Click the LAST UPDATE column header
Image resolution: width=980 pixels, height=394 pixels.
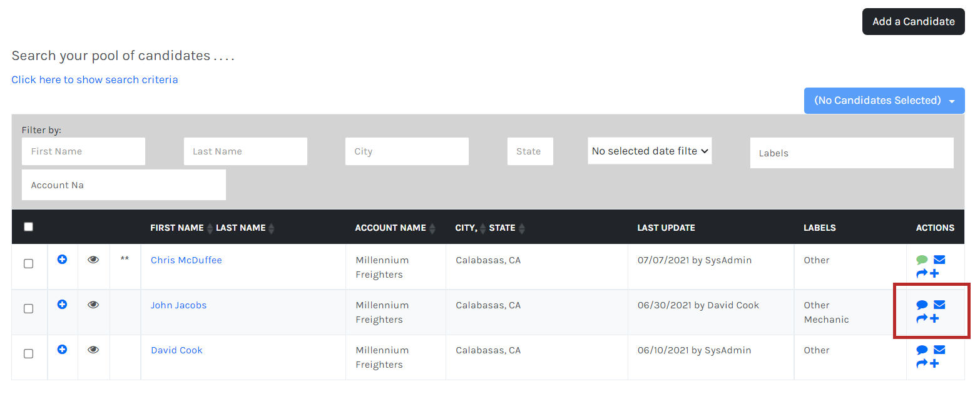[666, 228]
